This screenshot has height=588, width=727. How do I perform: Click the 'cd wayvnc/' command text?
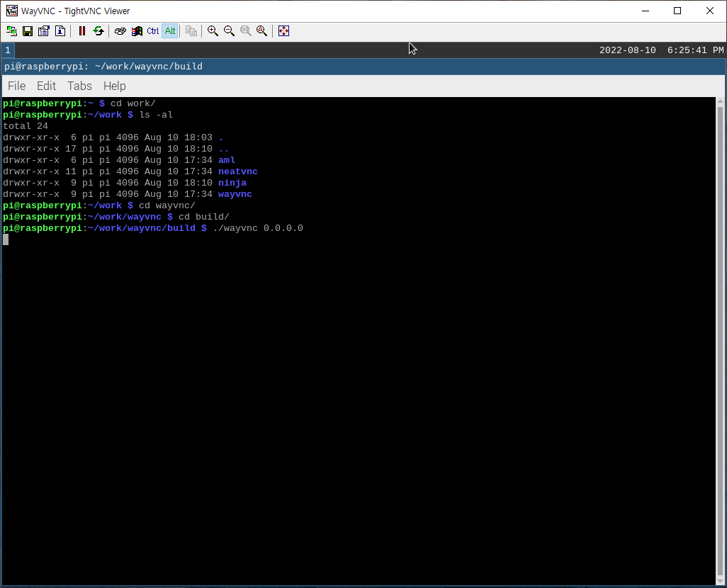[x=167, y=205]
